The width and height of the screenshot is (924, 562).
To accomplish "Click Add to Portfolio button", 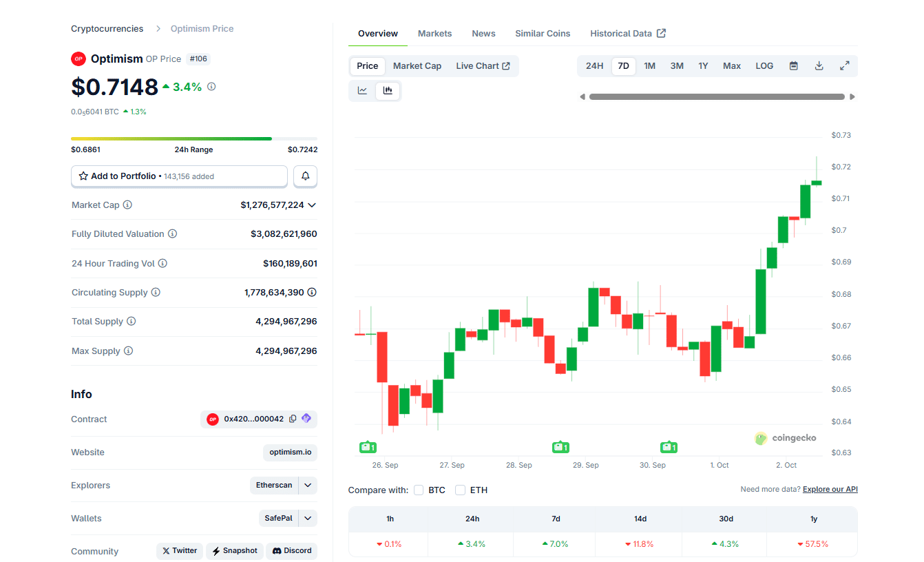I will tap(179, 176).
